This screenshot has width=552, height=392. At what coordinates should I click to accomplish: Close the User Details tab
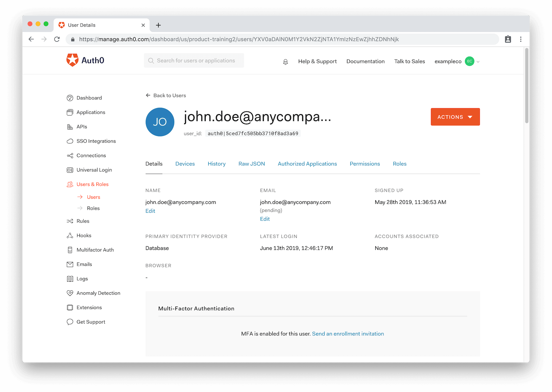[x=143, y=25]
